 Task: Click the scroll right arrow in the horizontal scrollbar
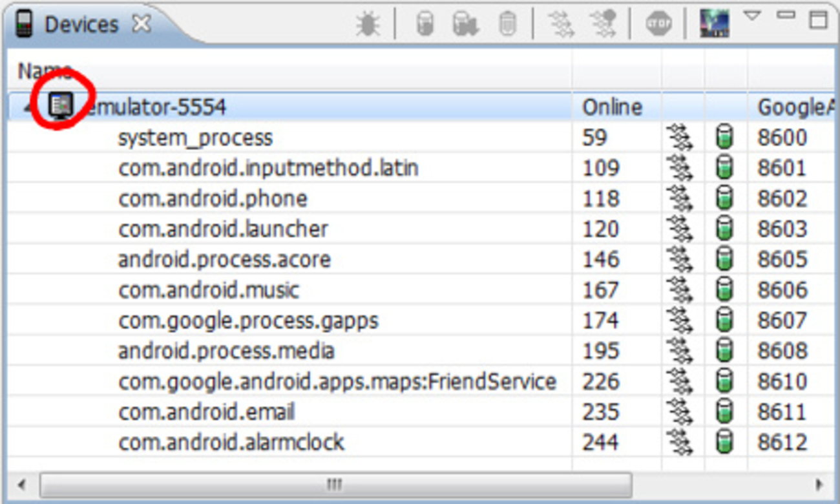point(819,484)
